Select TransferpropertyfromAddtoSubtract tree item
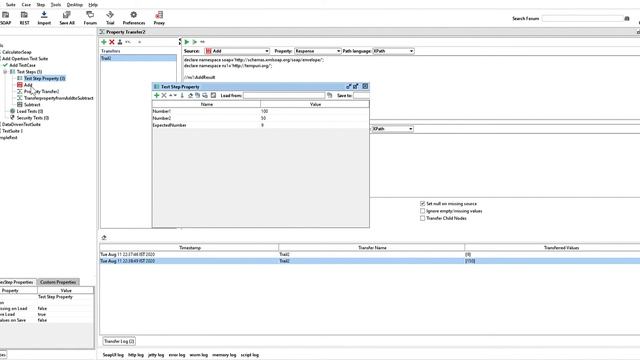This screenshot has height=360, width=640. click(59, 98)
